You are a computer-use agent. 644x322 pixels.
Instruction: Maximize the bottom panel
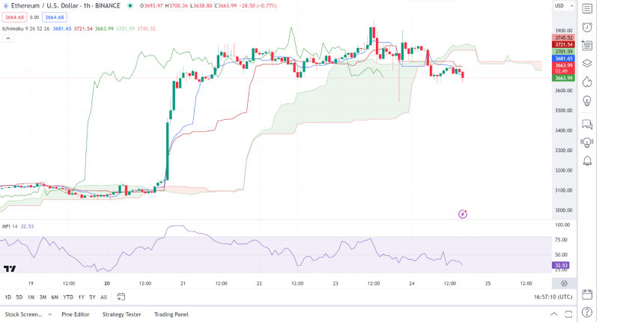point(570,315)
